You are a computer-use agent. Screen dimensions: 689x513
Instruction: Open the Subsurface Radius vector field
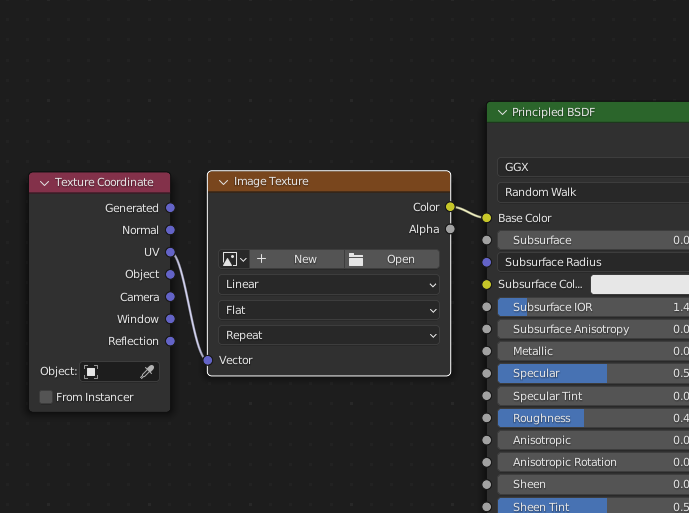tap(593, 262)
